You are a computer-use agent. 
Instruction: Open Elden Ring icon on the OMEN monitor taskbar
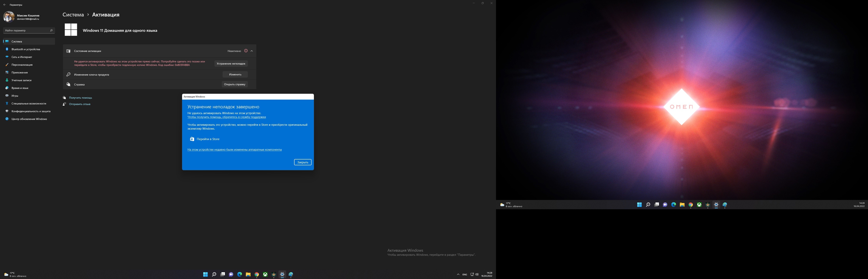click(x=708, y=205)
